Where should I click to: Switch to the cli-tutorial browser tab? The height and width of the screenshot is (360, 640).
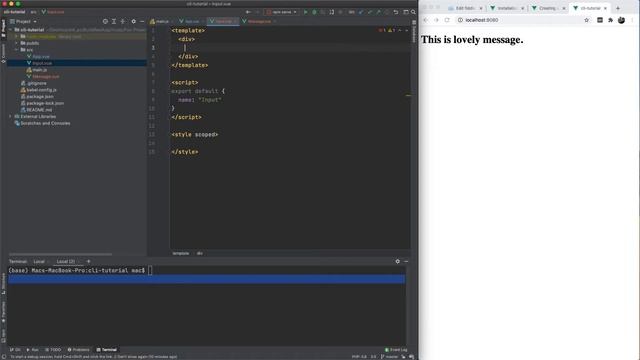[x=589, y=8]
